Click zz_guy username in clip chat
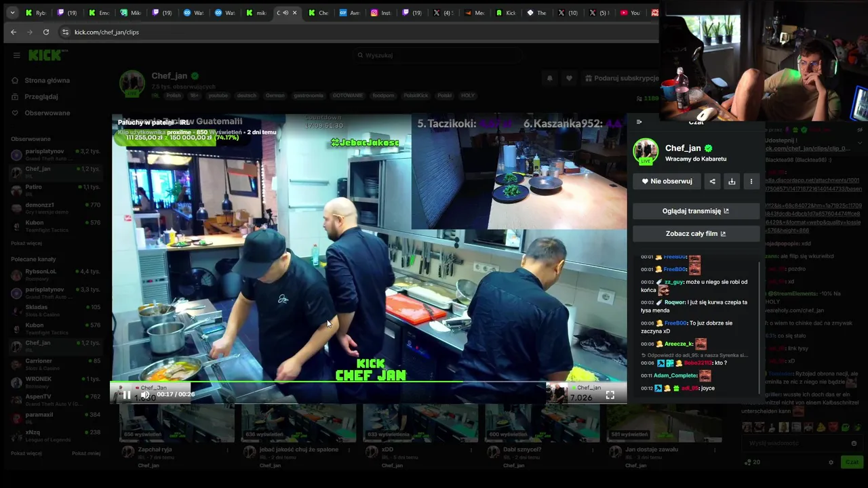Image resolution: width=868 pixels, height=488 pixels. pos(674,282)
